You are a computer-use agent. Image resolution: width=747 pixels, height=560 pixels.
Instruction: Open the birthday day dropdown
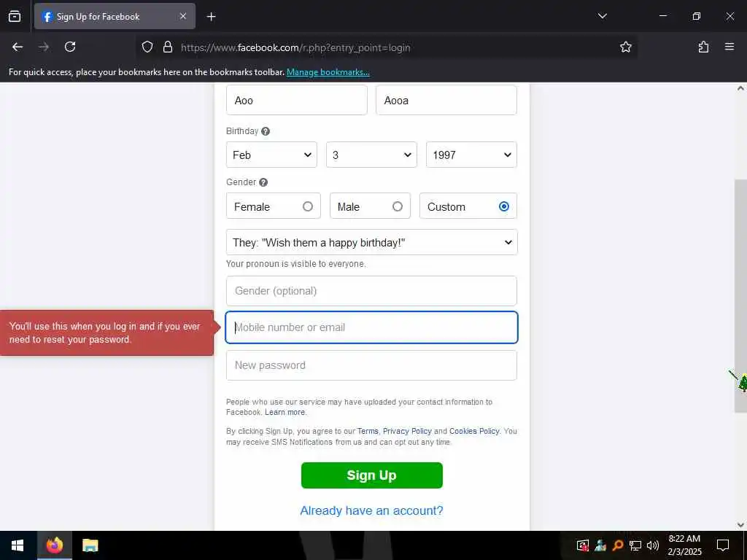(x=371, y=155)
